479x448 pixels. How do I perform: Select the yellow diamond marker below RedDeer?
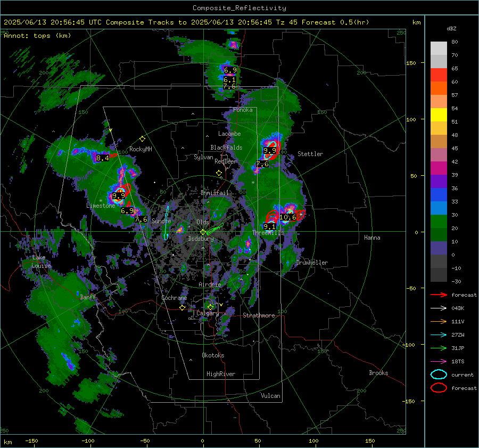[x=219, y=173]
